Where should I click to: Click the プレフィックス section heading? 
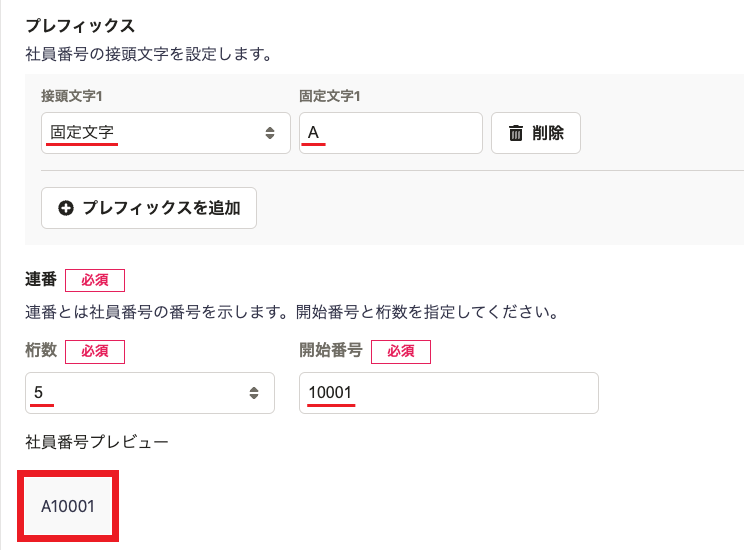(80, 25)
